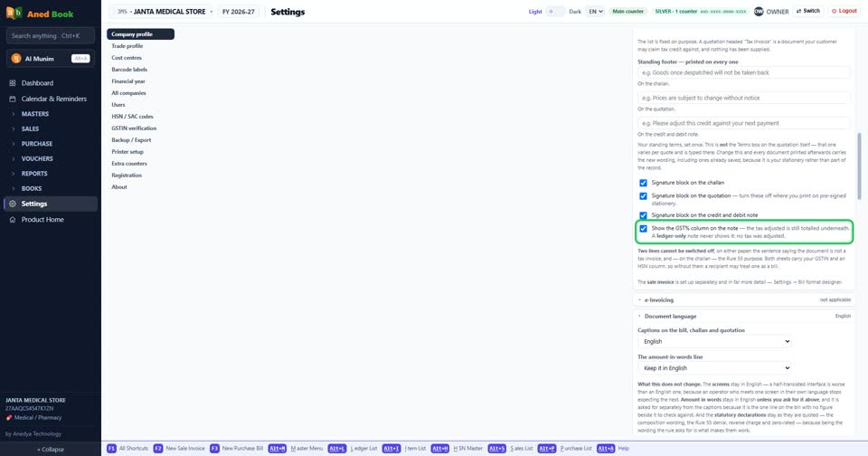868x456 pixels.
Task: Toggle the Light/Dark theme switch
Action: pos(555,11)
